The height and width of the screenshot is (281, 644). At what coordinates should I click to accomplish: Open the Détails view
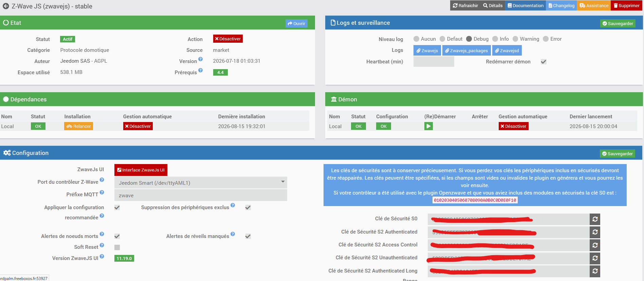[493, 5]
